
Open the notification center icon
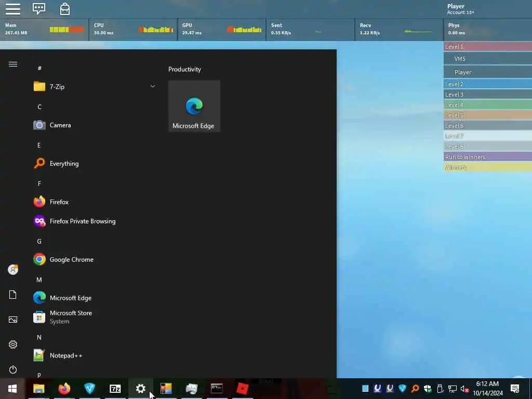(515, 389)
